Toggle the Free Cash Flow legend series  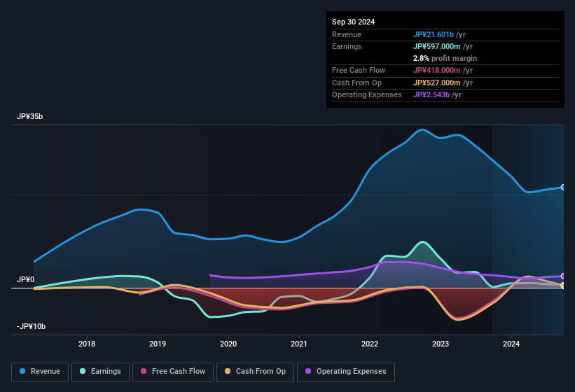coord(173,372)
